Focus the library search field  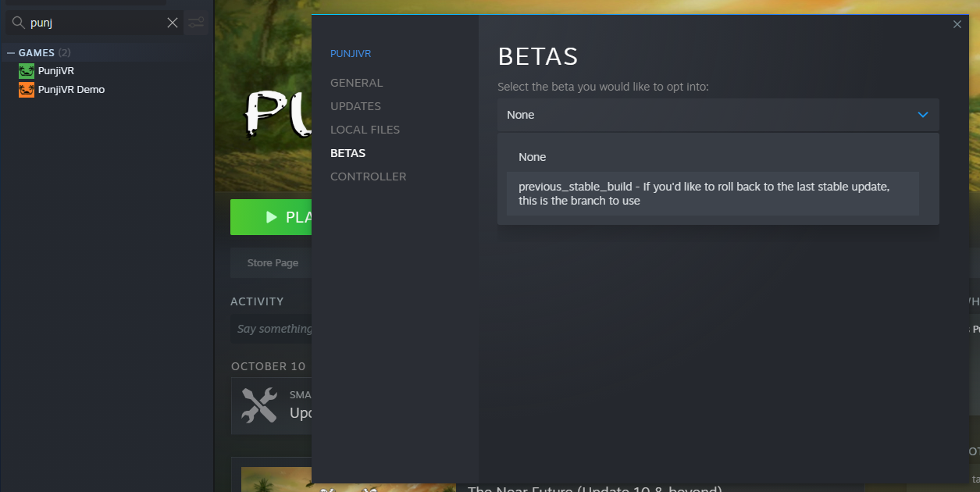tap(96, 23)
